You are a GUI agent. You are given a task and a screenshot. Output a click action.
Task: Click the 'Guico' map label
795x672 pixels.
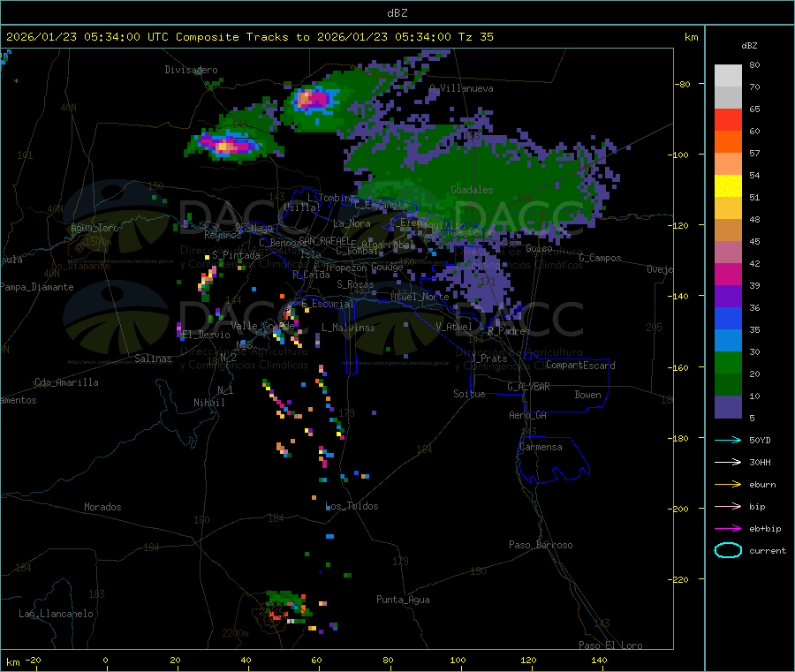539,248
